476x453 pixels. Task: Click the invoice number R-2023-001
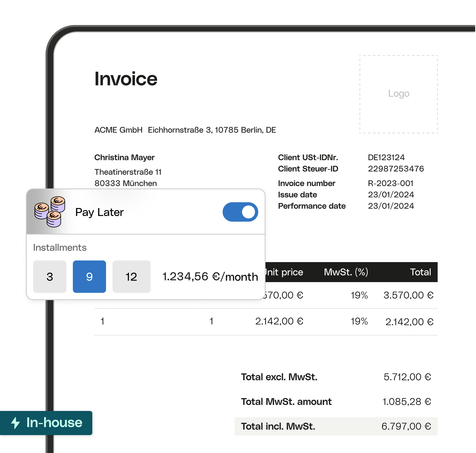pyautogui.click(x=390, y=183)
